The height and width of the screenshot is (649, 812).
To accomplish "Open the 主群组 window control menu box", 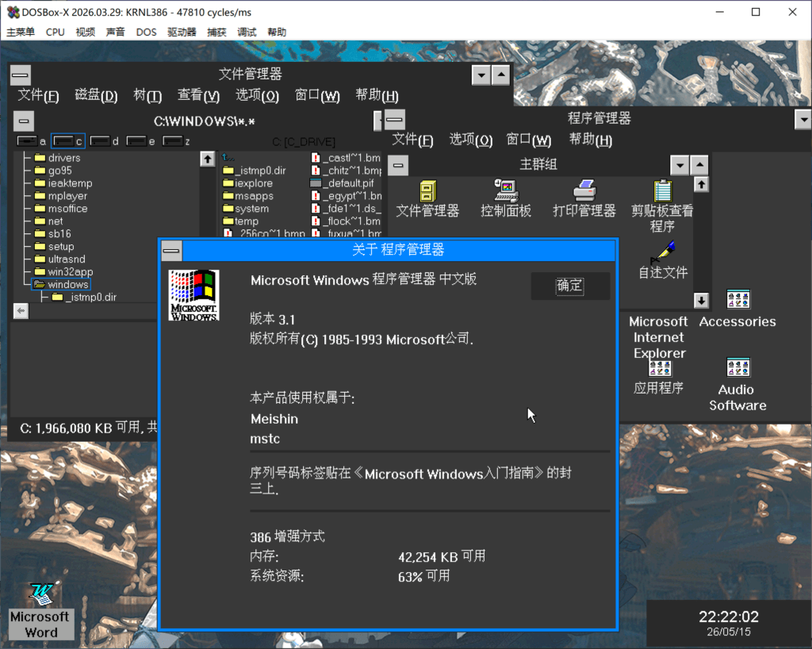I will (398, 165).
